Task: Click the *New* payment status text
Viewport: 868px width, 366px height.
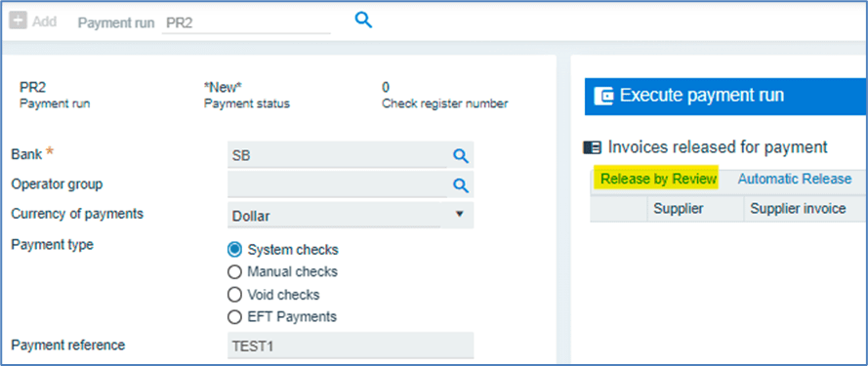Action: [x=223, y=87]
